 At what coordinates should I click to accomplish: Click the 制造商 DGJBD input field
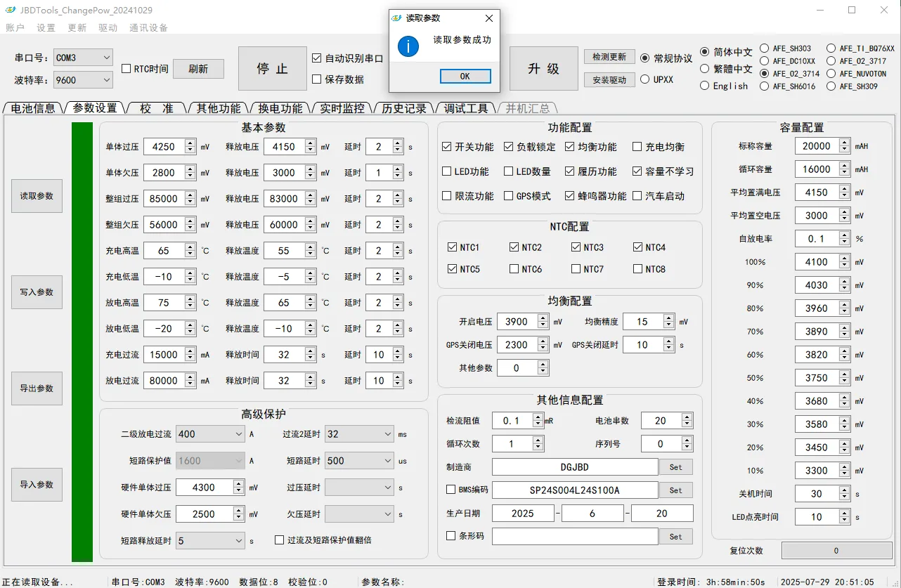click(575, 467)
